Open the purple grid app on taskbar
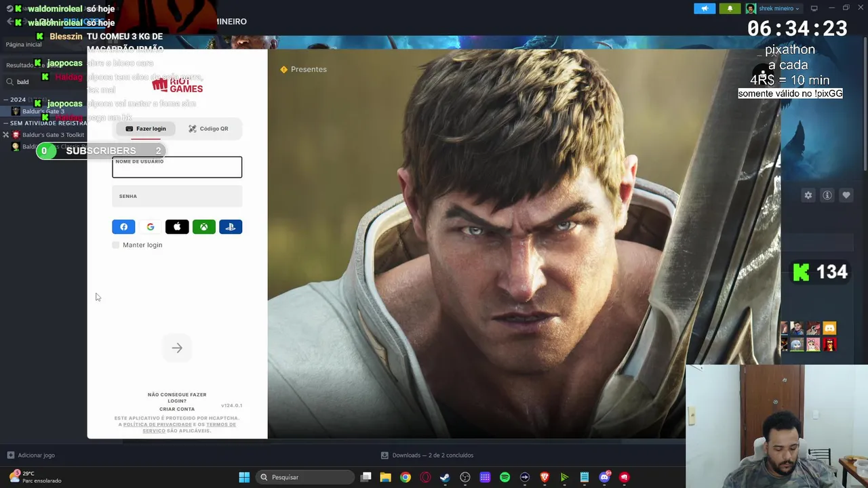The image size is (868, 488). tap(485, 477)
